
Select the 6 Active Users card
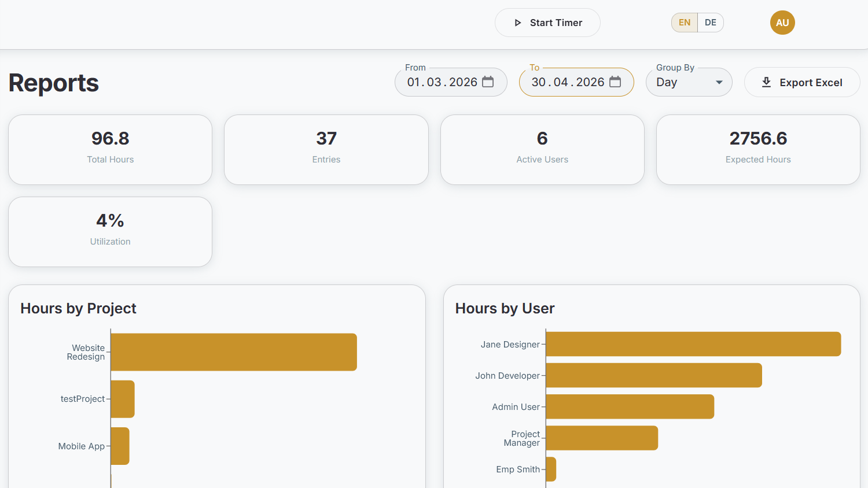click(542, 150)
